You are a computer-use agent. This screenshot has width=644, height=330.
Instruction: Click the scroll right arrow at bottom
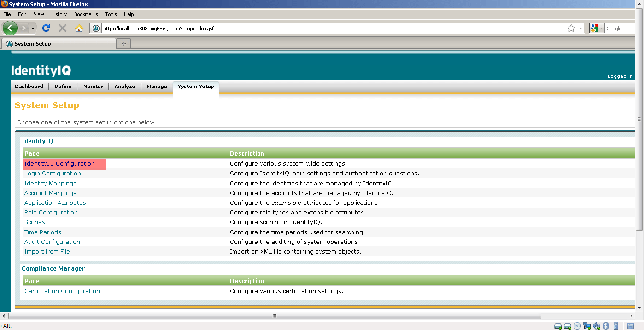(x=632, y=316)
